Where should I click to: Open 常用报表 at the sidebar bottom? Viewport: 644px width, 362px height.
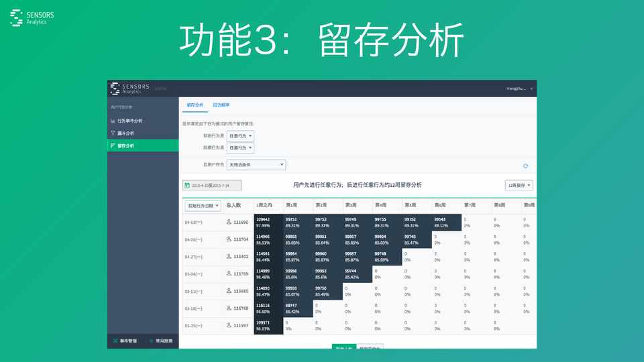coord(160,341)
